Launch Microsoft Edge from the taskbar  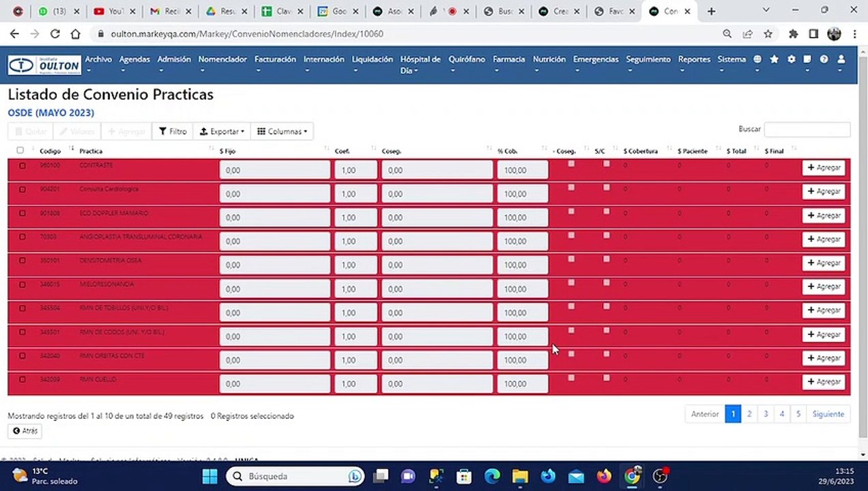point(492,475)
